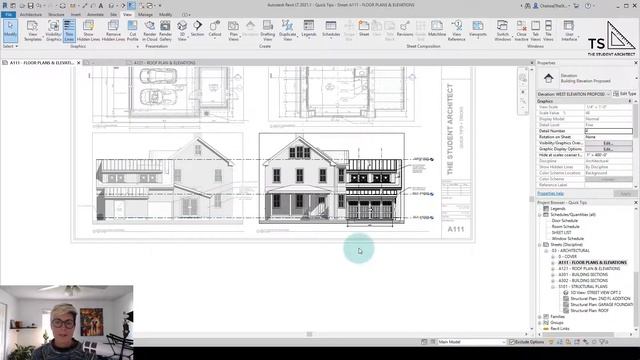Image resolution: width=640 pixels, height=360 pixels.
Task: Select the Section tool
Action: click(x=197, y=29)
